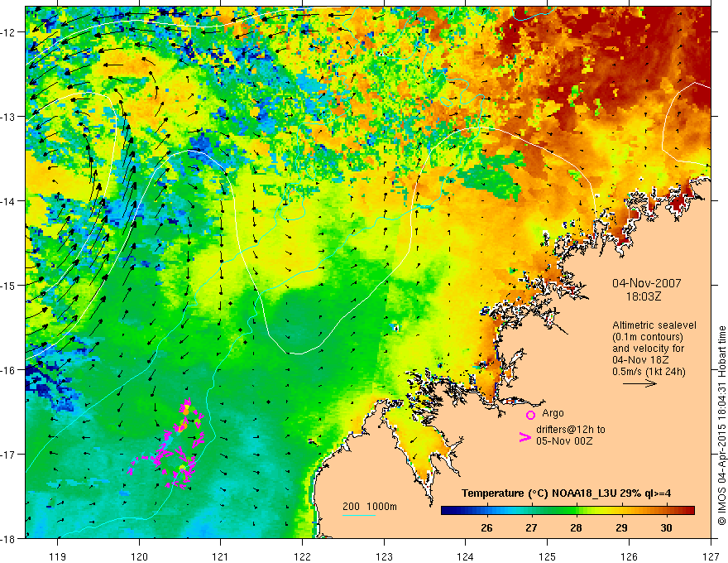Click the '18:03Z' time label
The image size is (728, 563).
(644, 296)
